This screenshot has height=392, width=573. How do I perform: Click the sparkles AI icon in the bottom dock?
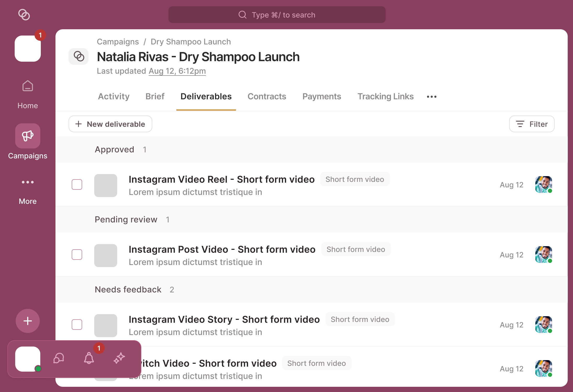[119, 359]
